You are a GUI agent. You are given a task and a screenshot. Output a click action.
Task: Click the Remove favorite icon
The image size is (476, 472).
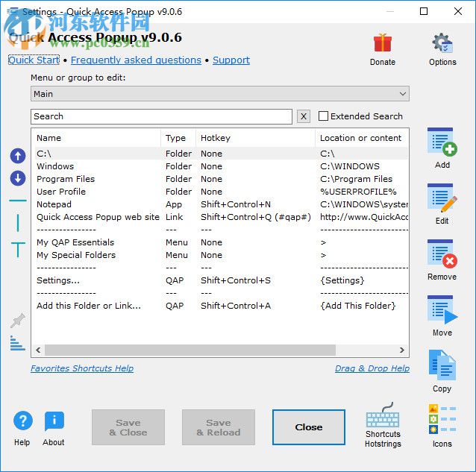click(442, 254)
